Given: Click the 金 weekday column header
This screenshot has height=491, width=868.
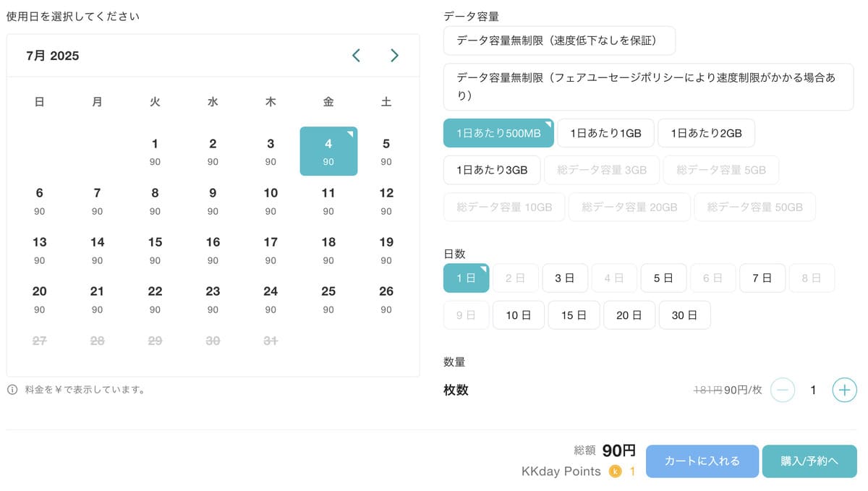Looking at the screenshot, I should (x=328, y=102).
